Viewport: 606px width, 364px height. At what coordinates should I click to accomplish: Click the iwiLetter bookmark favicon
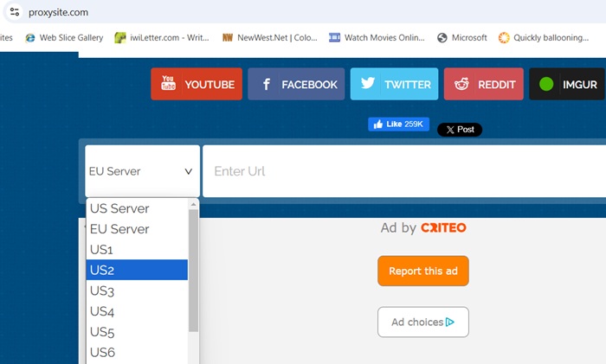[x=120, y=38]
